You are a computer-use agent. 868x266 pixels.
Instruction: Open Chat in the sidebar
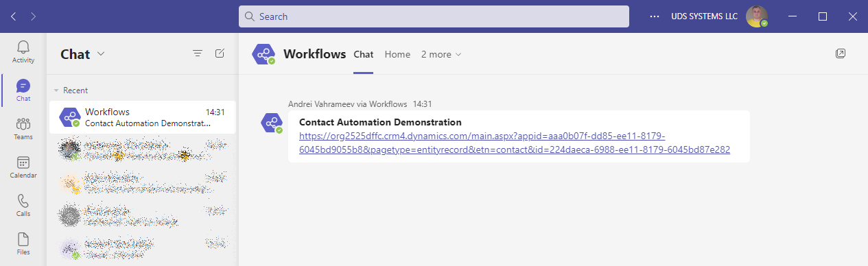[23, 90]
